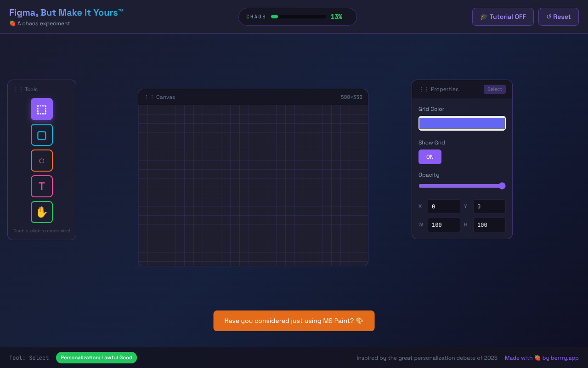This screenshot has width=588, height=368.
Task: Select the H height field
Action: [x=489, y=225]
